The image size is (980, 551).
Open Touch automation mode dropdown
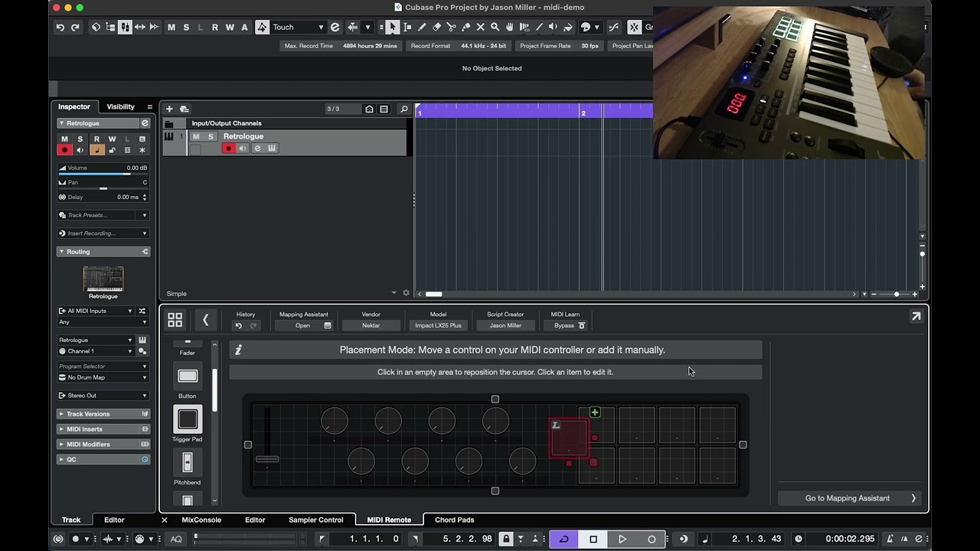299,27
